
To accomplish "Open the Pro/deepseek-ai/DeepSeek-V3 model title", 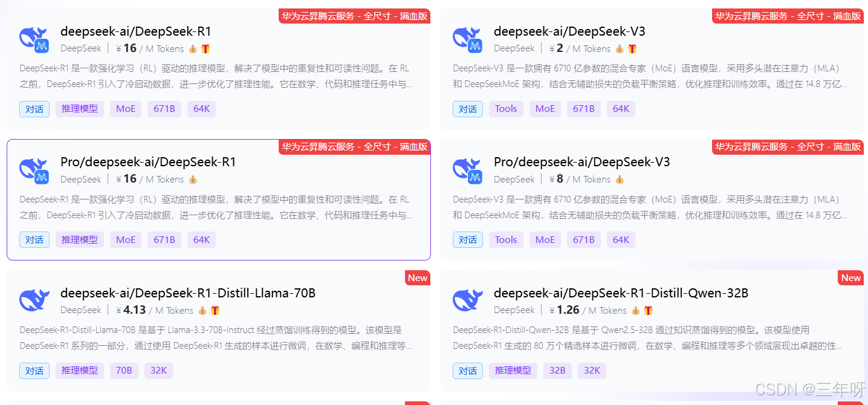I will 582,162.
